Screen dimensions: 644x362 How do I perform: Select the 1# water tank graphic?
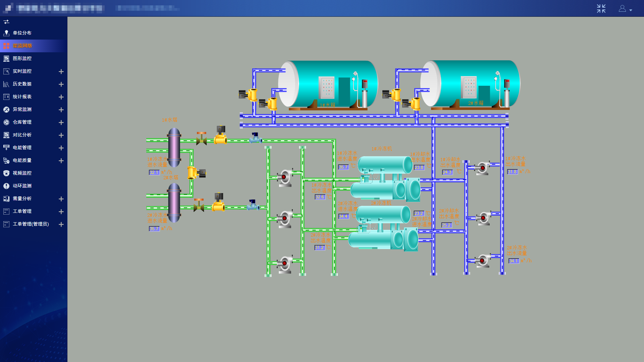point(328,85)
